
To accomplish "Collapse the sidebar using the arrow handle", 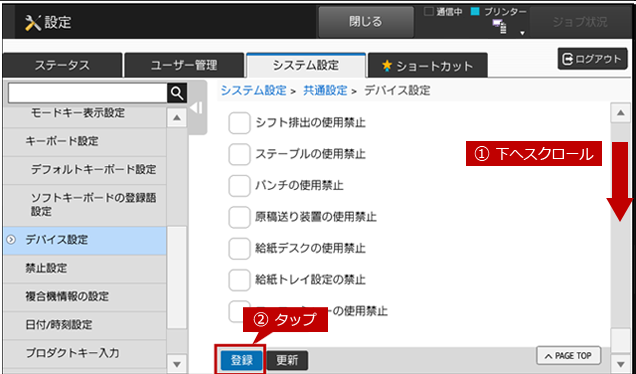I will [197, 108].
